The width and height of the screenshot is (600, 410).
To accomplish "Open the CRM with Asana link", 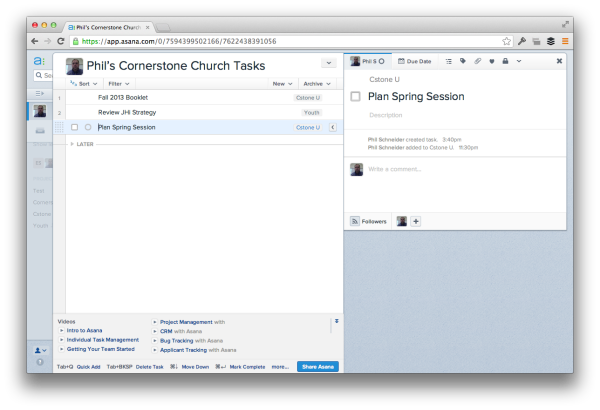I will coord(181,331).
